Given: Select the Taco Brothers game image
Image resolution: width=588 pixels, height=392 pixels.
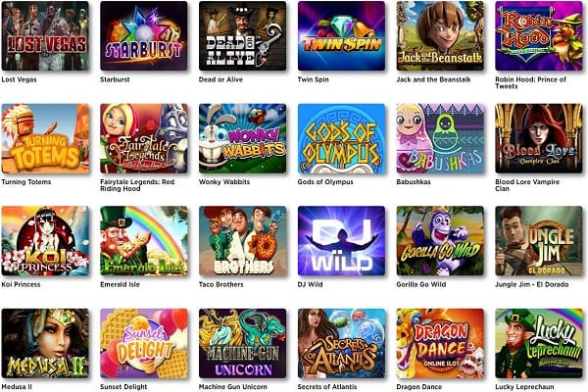Looking at the screenshot, I should 243,241.
